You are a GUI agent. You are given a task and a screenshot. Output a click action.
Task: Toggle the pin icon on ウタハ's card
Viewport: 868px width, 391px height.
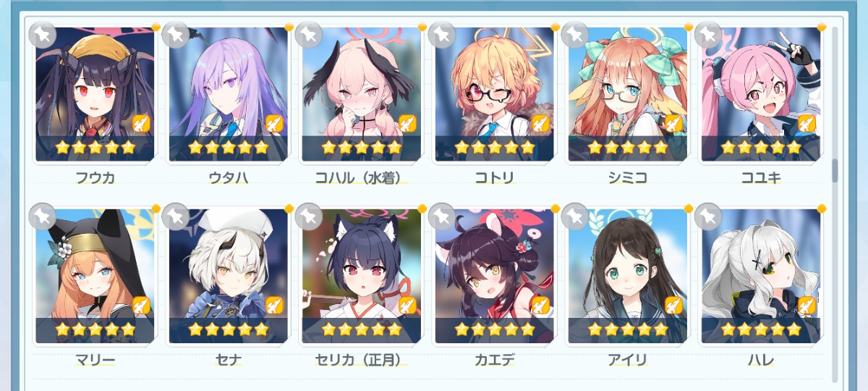[176, 34]
